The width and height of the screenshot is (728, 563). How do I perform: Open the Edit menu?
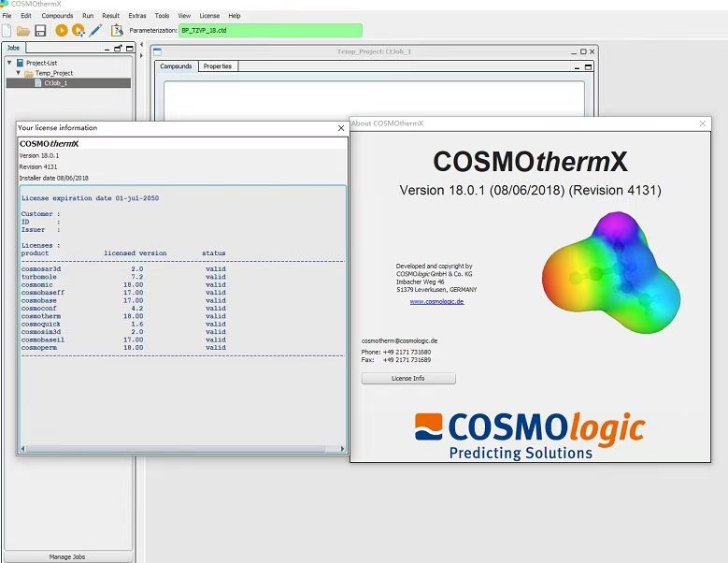point(26,16)
